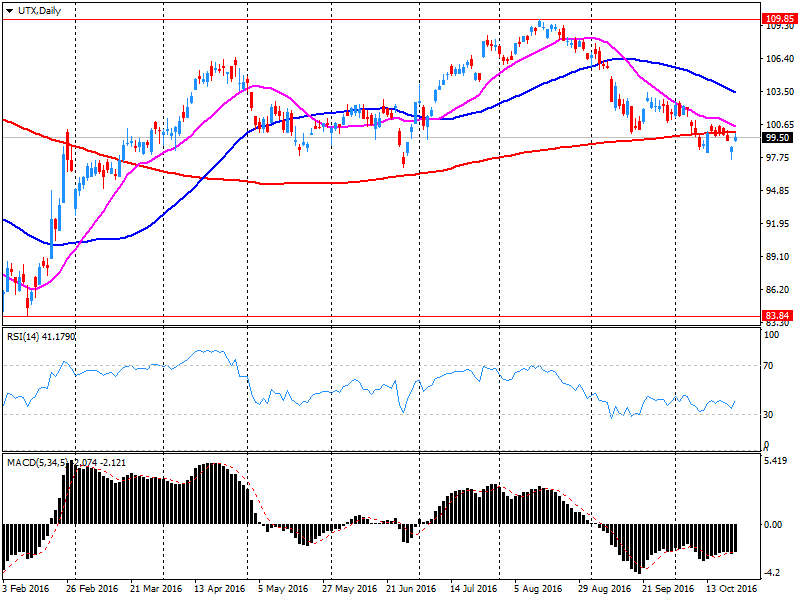Click the MACD 0.00 scale value

pos(773,524)
